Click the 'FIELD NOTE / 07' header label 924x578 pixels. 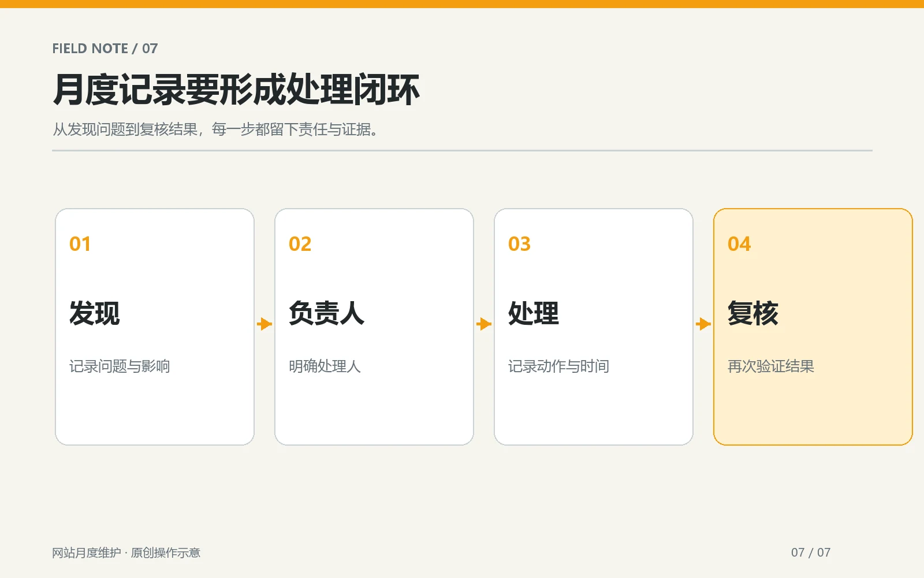105,49
